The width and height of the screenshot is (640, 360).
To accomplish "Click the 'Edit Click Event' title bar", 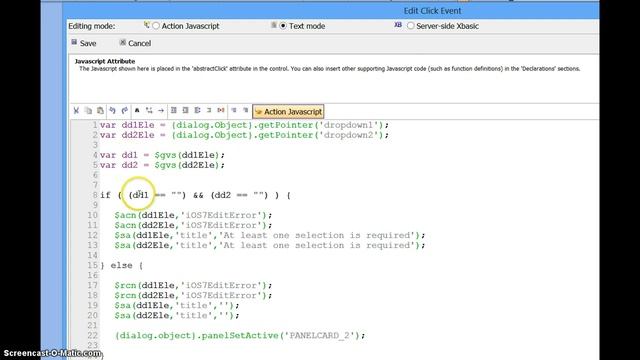I will 432,11.
